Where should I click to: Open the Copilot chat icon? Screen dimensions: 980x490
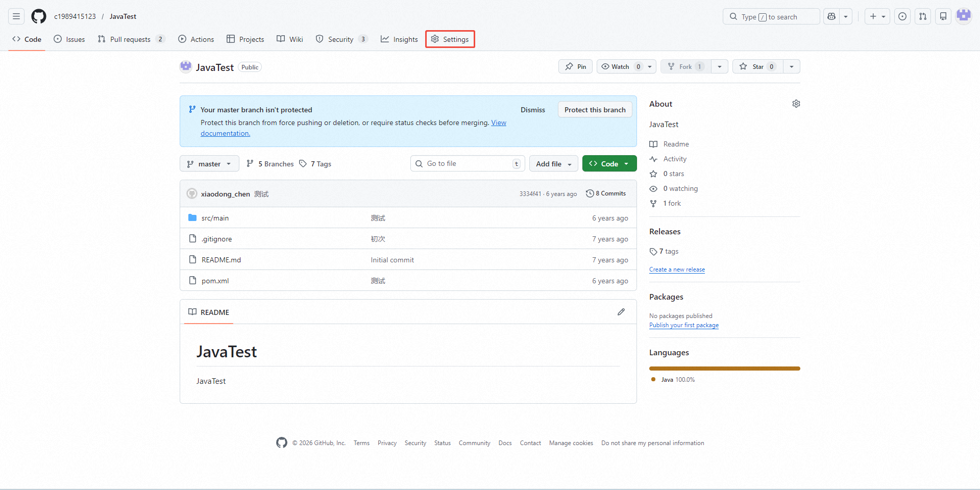click(831, 16)
